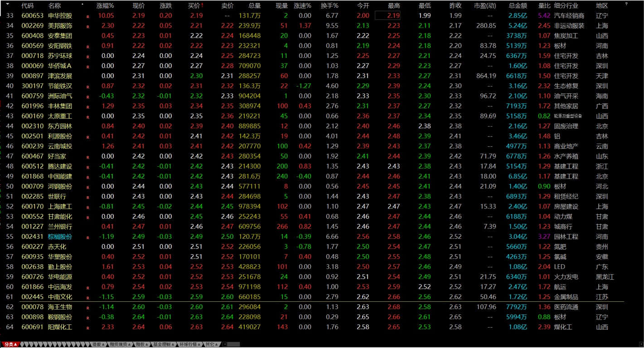Viewport: 644px width, 348px height.
Task: Click the R margin marker beside 河钢股份
Action: click(88, 187)
